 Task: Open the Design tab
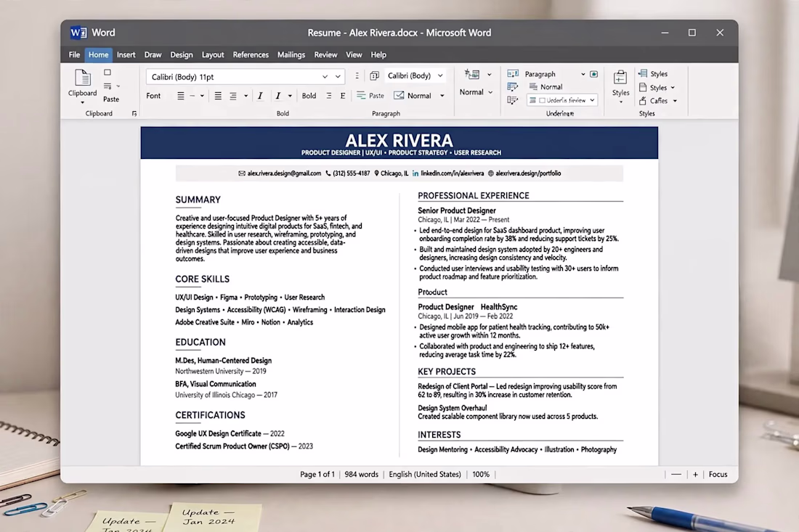(182, 55)
